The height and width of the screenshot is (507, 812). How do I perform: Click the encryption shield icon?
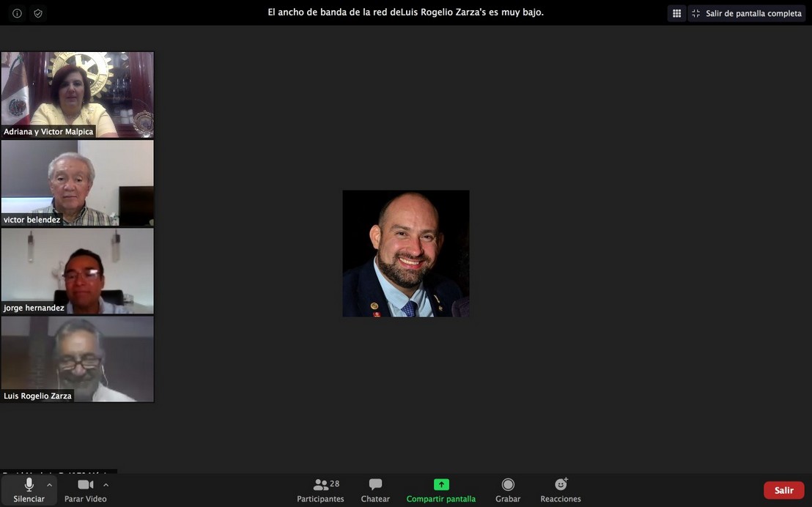tap(38, 13)
